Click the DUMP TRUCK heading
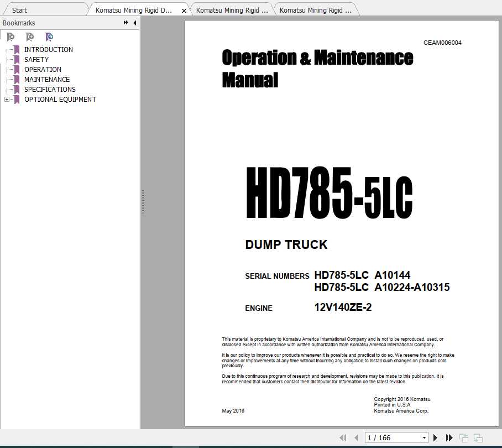The image size is (502, 448). coord(286,244)
